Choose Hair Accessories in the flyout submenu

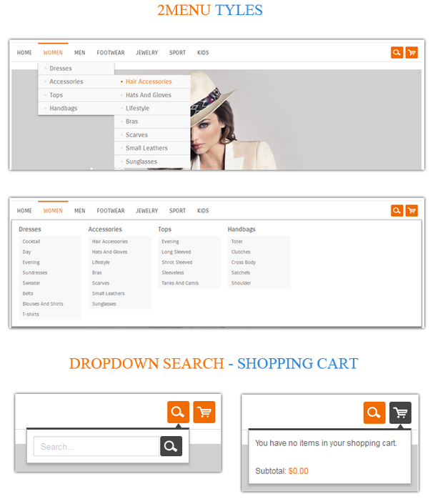(x=149, y=81)
